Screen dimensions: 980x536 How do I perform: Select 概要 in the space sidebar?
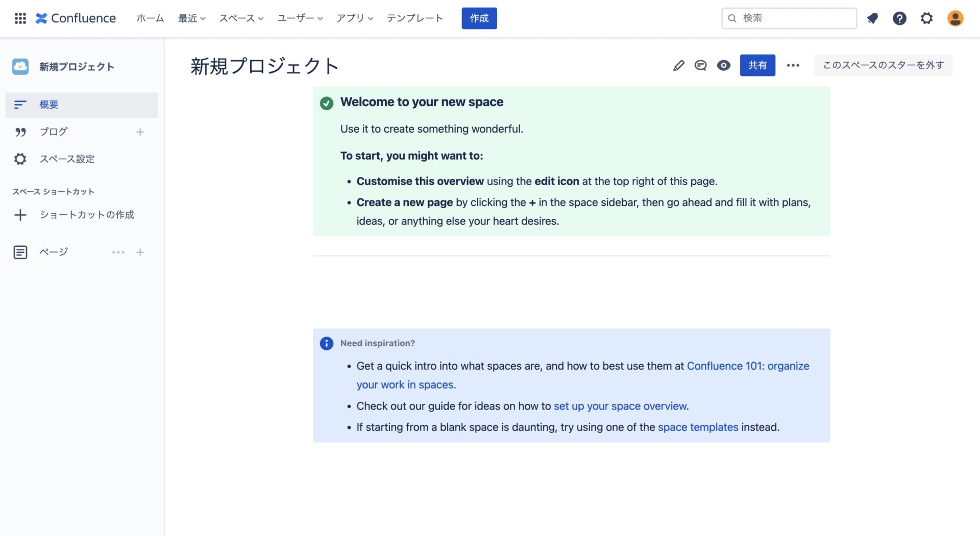click(49, 105)
